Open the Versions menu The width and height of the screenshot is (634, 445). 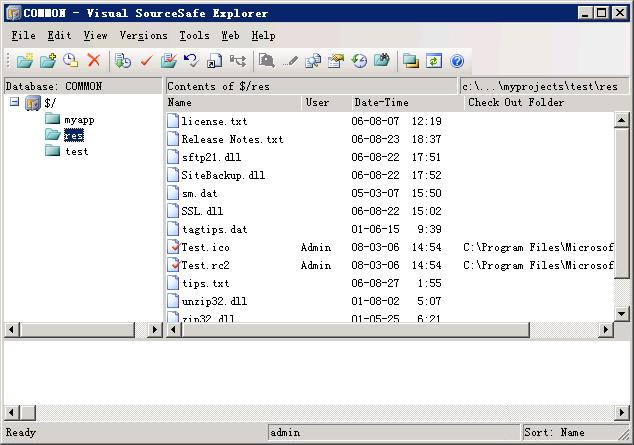click(143, 35)
